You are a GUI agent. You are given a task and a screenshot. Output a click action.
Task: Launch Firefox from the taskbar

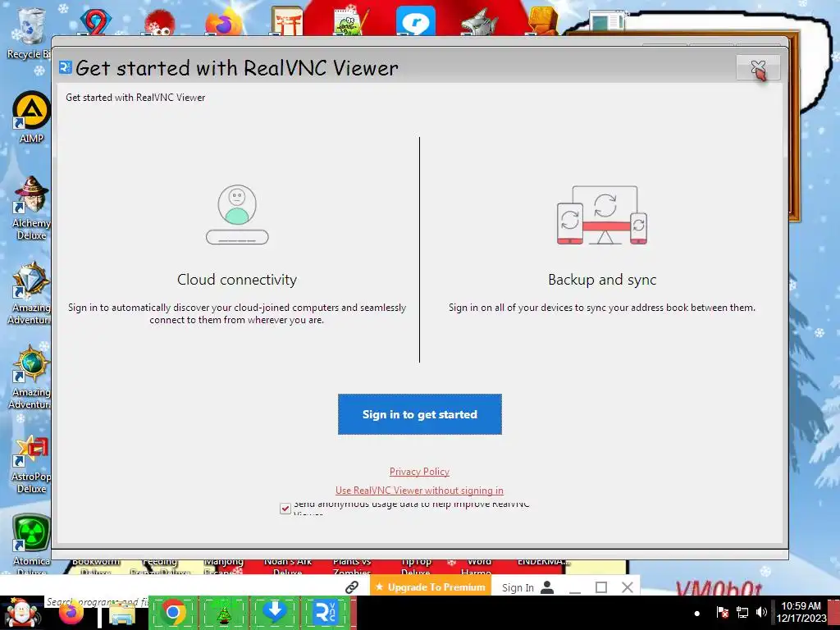[71, 613]
